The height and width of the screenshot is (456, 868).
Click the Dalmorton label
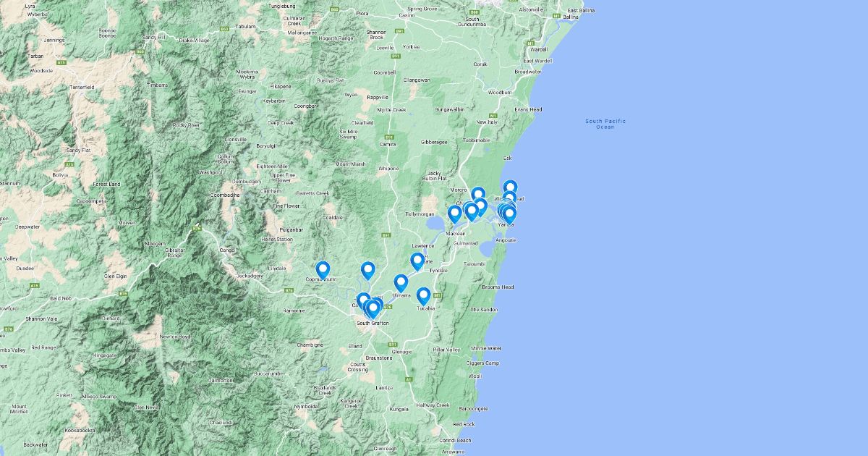[221, 380]
